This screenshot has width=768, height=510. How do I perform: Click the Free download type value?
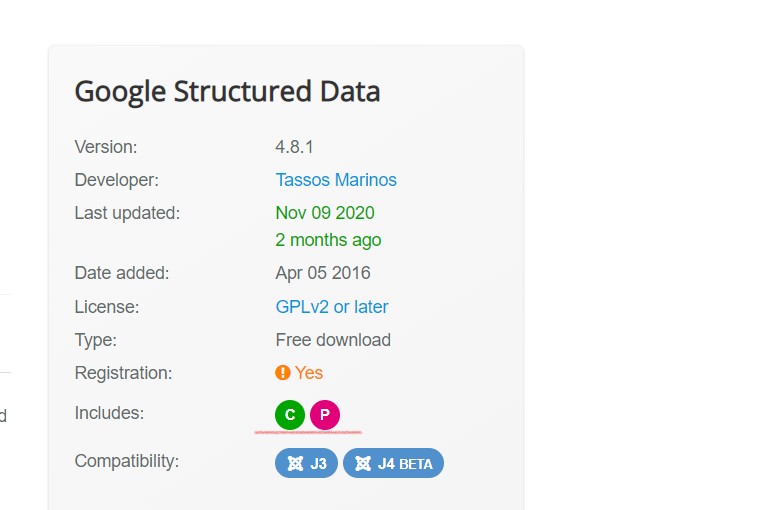[333, 340]
